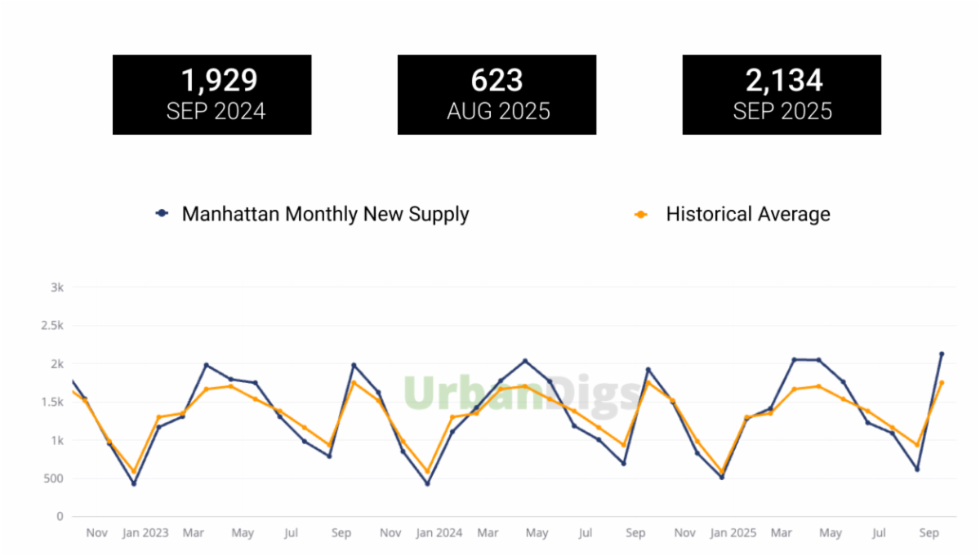Click the last orange Historical Average point
This screenshot has height=556, width=980.
[x=942, y=383]
